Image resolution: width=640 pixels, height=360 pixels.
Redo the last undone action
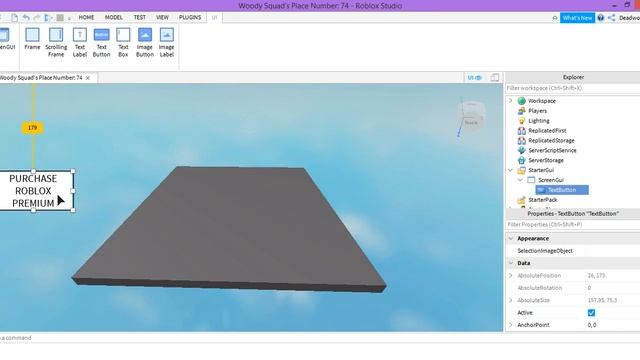[x=37, y=18]
